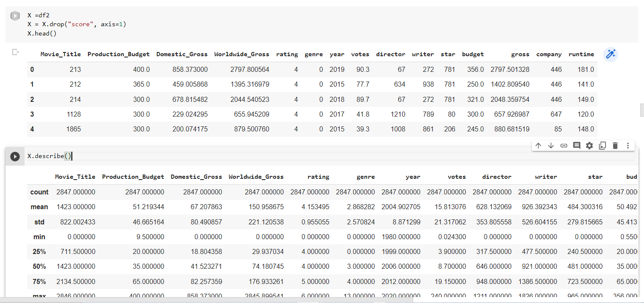This screenshot has height=303, width=644.
Task: Add a comment to the cell
Action: pyautogui.click(x=576, y=145)
